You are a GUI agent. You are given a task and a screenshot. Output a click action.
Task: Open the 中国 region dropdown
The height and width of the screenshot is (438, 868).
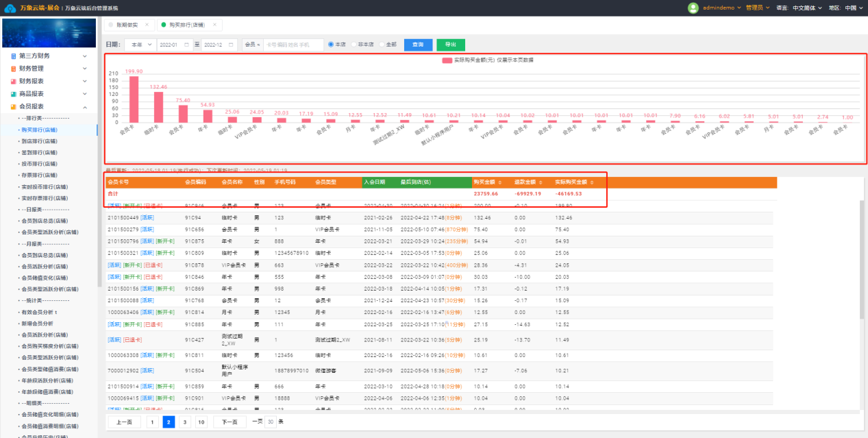[853, 8]
